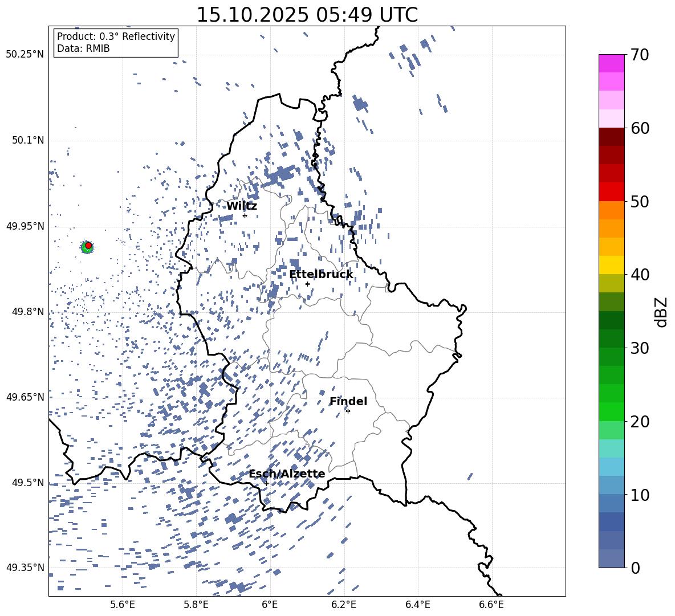Click the colorbar tick value 50
The image size is (675, 616).
pos(640,202)
